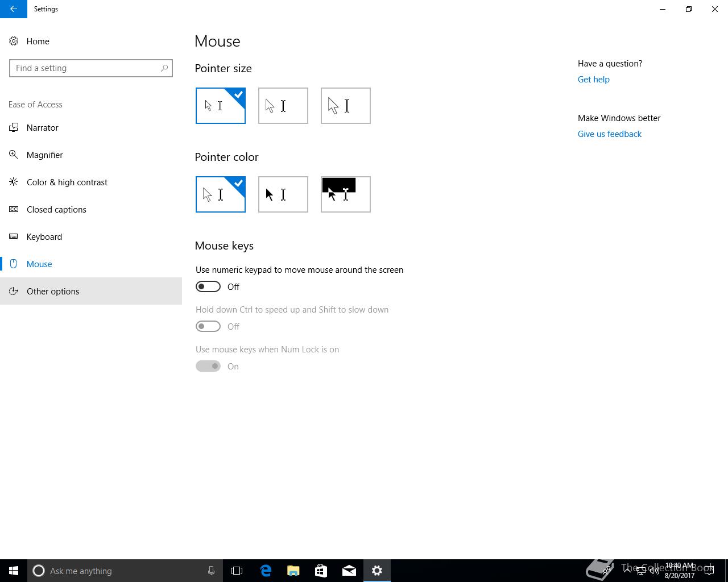This screenshot has height=582, width=728.
Task: Click the Settings gear on the taskbar
Action: [x=377, y=571]
